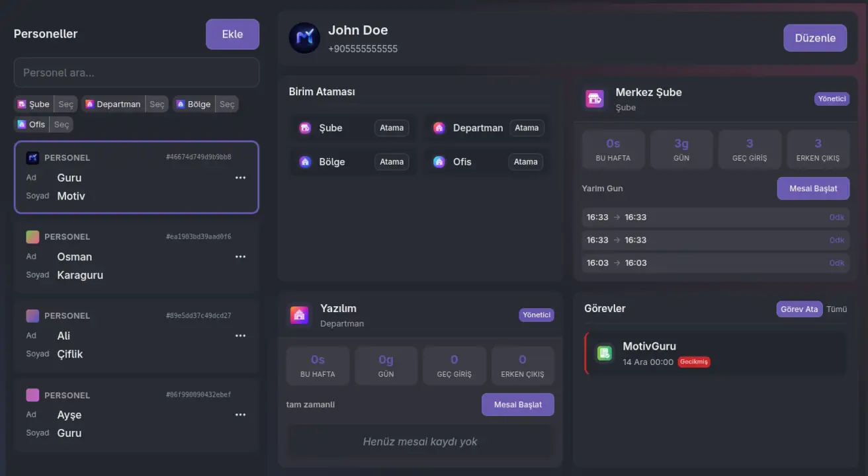This screenshot has height=476, width=868.
Task: Open the Seç dropdown next to Şube
Action: tap(65, 104)
